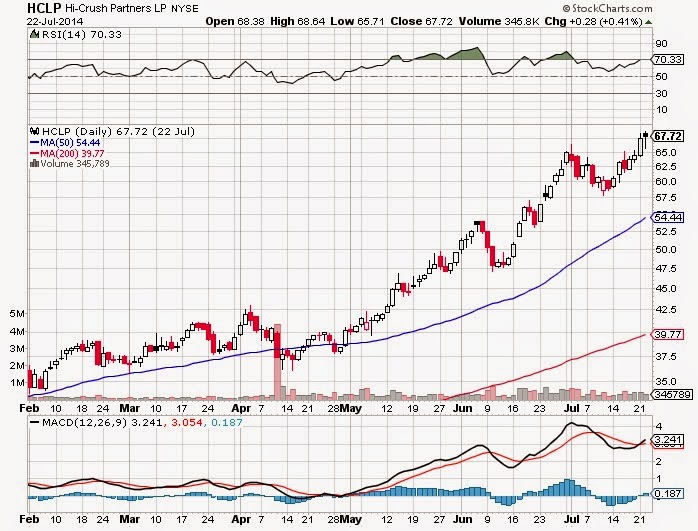Click the 3.241 MACD axis tag
Screen dimensions: 698x531
[667, 438]
